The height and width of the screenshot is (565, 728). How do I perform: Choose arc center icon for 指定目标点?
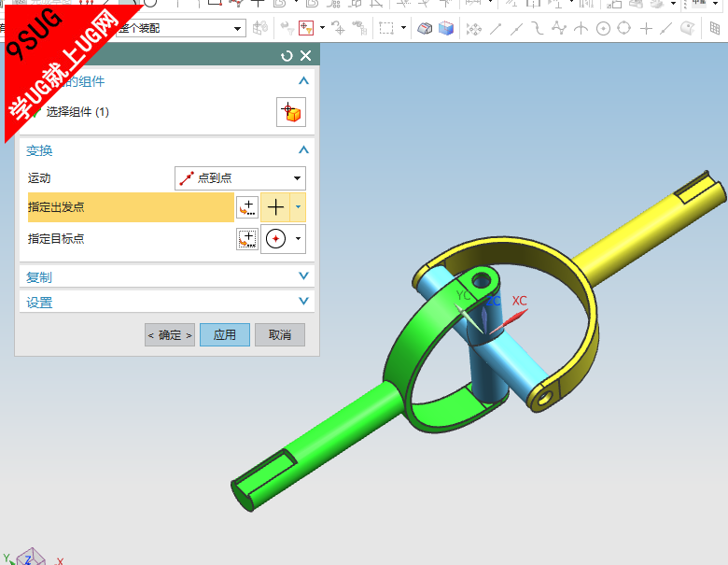[x=275, y=239]
